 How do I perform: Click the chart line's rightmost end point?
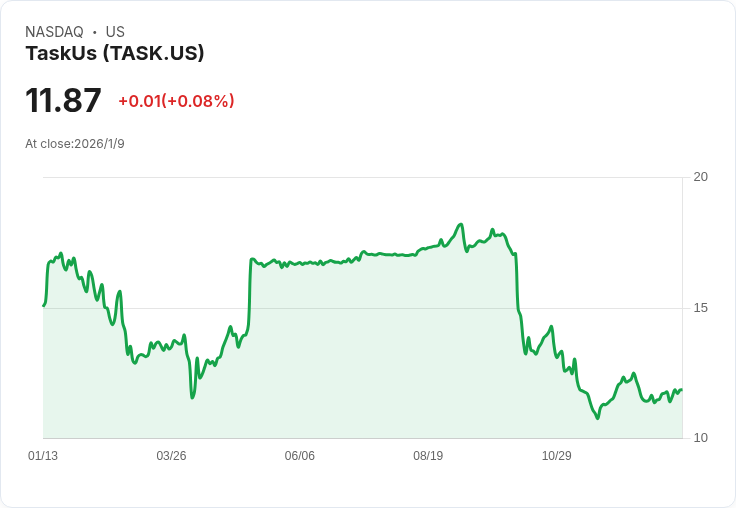(x=682, y=390)
